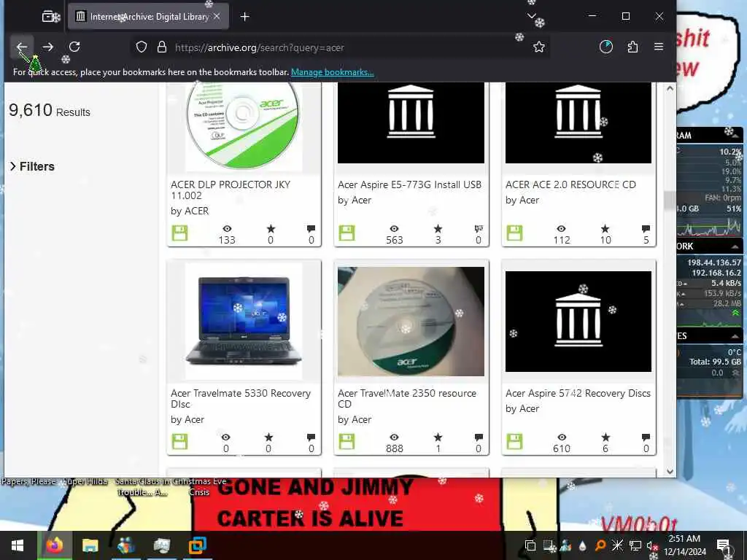747x560 pixels.
Task: Click the TravelMate 2350 CD photo thumbnail
Action: 411,322
